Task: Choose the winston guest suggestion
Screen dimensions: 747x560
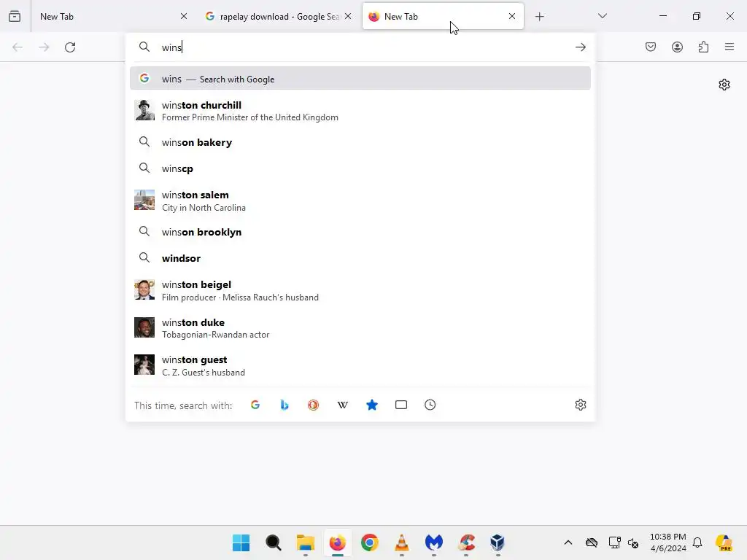Action: tap(360, 365)
